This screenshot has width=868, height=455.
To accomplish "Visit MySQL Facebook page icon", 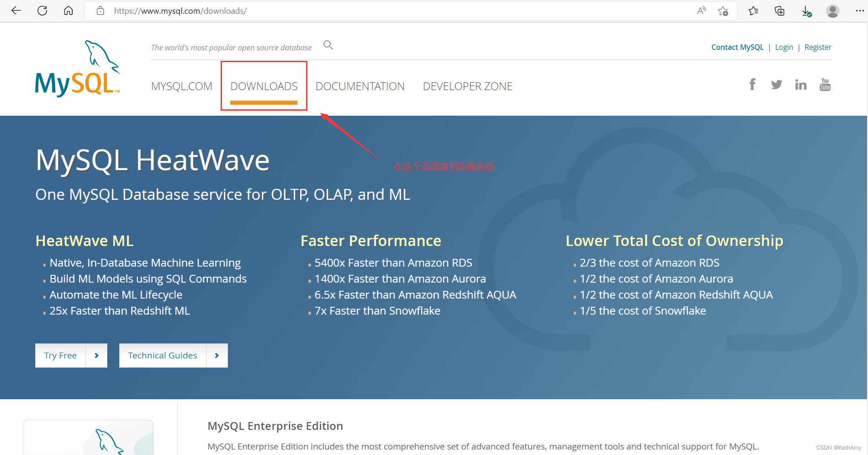I will click(x=752, y=84).
